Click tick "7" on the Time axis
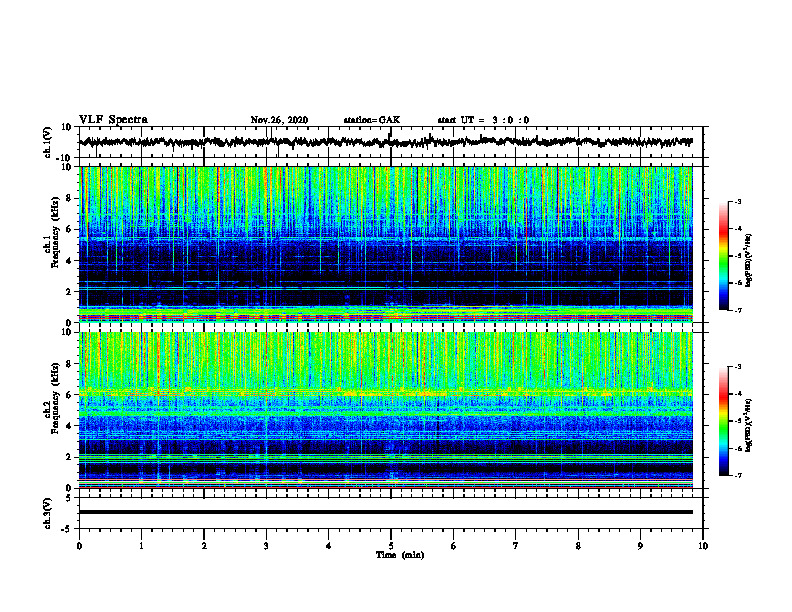Image resolution: width=792 pixels, height=612 pixels. pos(516,546)
